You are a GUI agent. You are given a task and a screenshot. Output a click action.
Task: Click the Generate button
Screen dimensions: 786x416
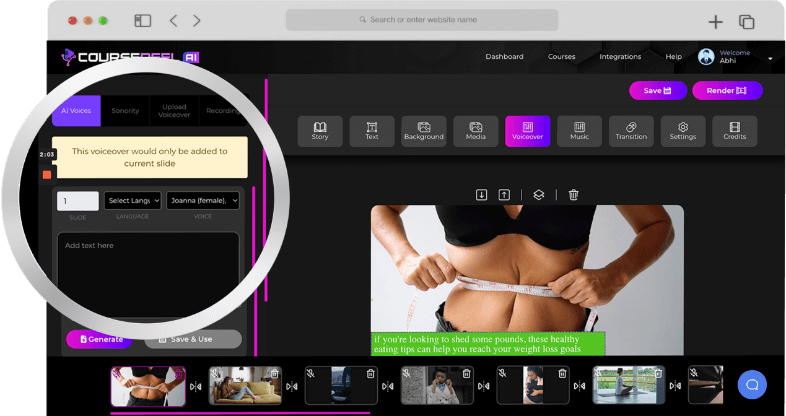99,339
